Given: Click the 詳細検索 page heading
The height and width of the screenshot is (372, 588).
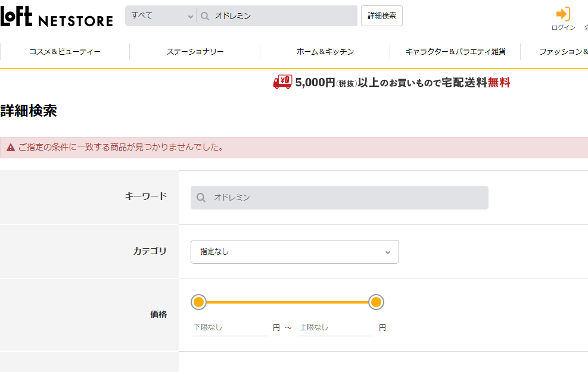Looking at the screenshot, I should pyautogui.click(x=29, y=111).
